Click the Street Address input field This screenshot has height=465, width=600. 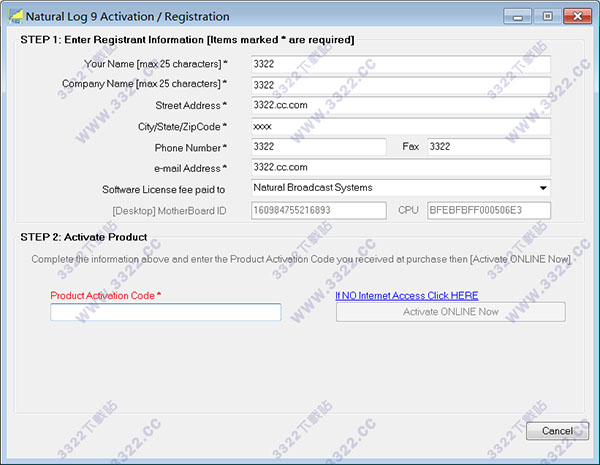click(x=401, y=105)
